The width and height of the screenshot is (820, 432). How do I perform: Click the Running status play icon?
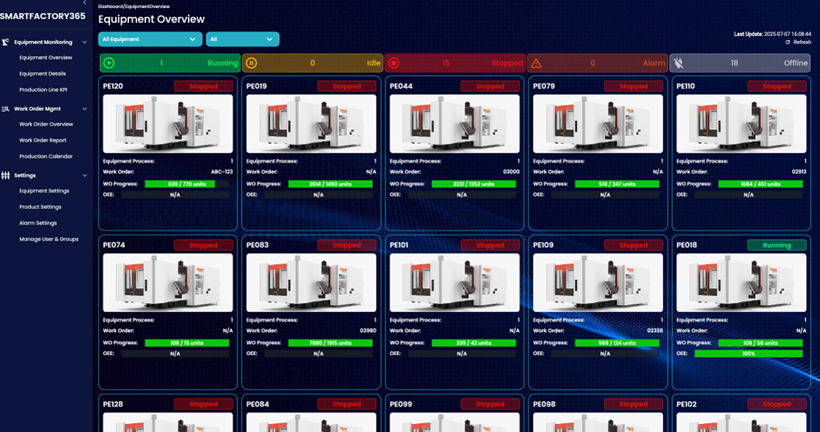[109, 63]
